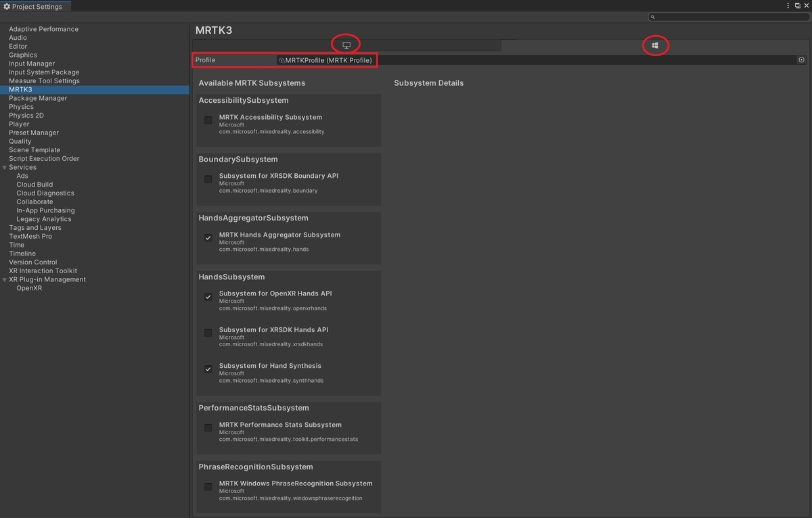Open Physics settings
812x518 pixels.
pyautogui.click(x=21, y=107)
